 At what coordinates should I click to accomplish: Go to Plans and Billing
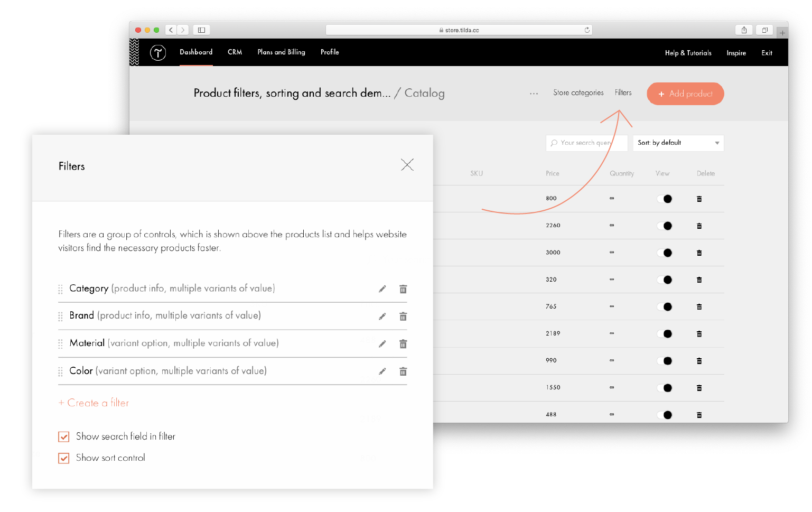pos(281,52)
